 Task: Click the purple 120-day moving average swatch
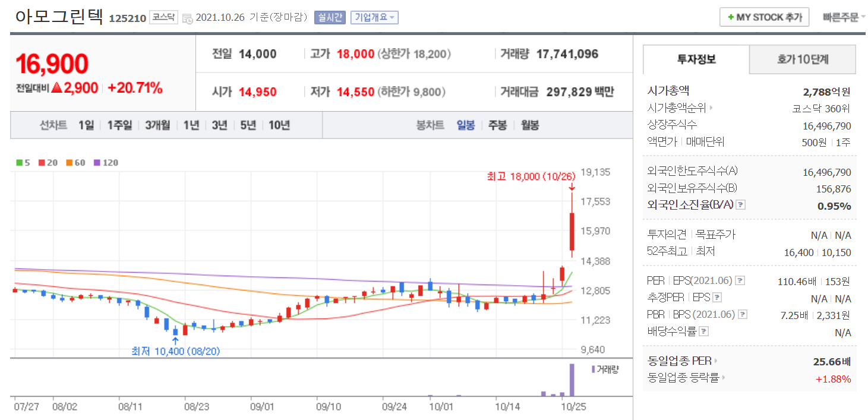pos(97,162)
